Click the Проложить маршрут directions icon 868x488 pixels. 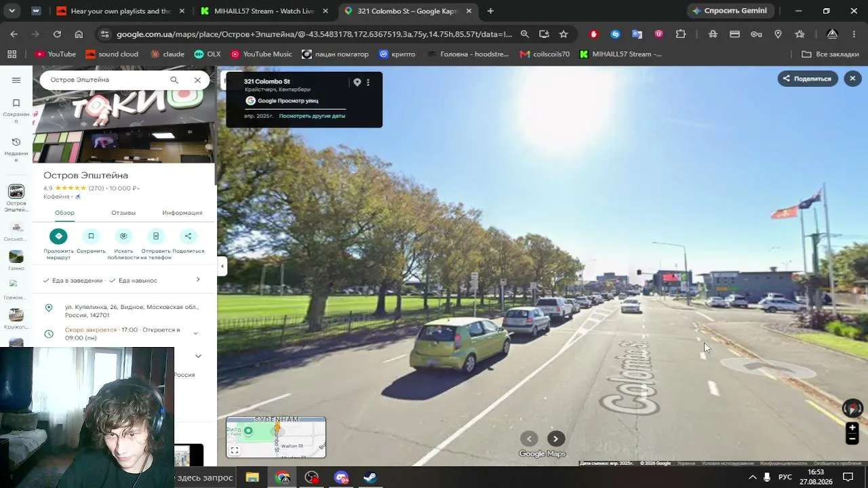tap(58, 236)
